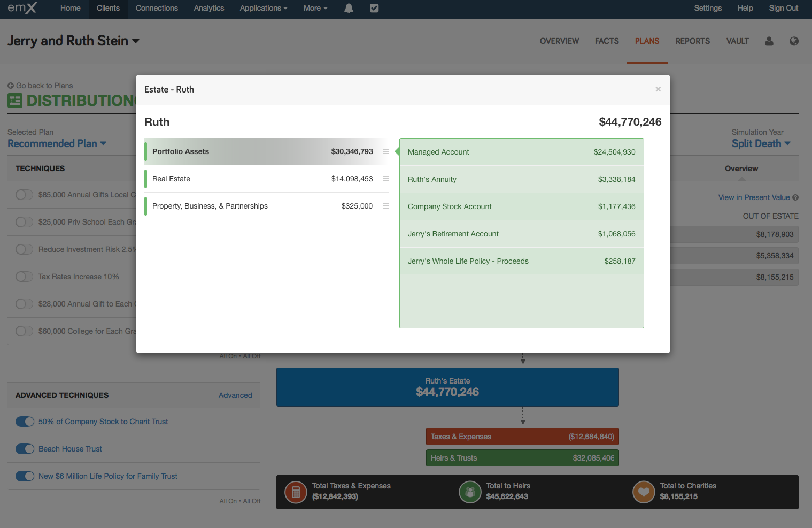812x528 pixels.
Task: Toggle Reduce Investment Risk technique
Action: pos(25,249)
